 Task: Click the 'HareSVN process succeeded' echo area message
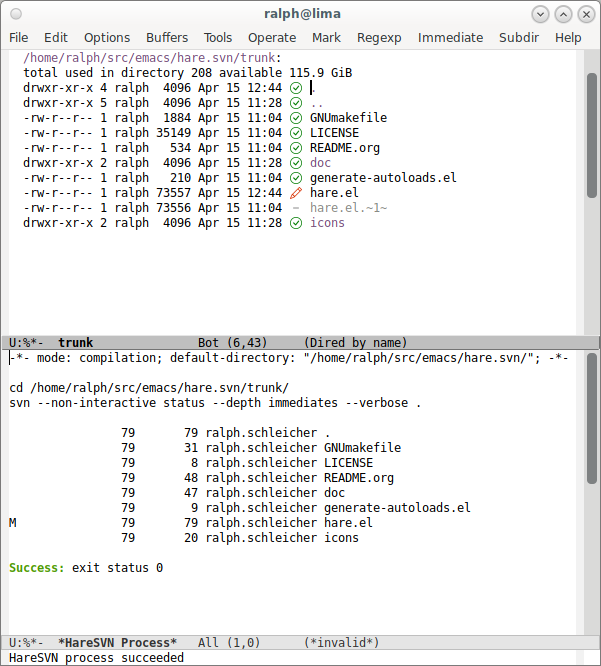96,658
